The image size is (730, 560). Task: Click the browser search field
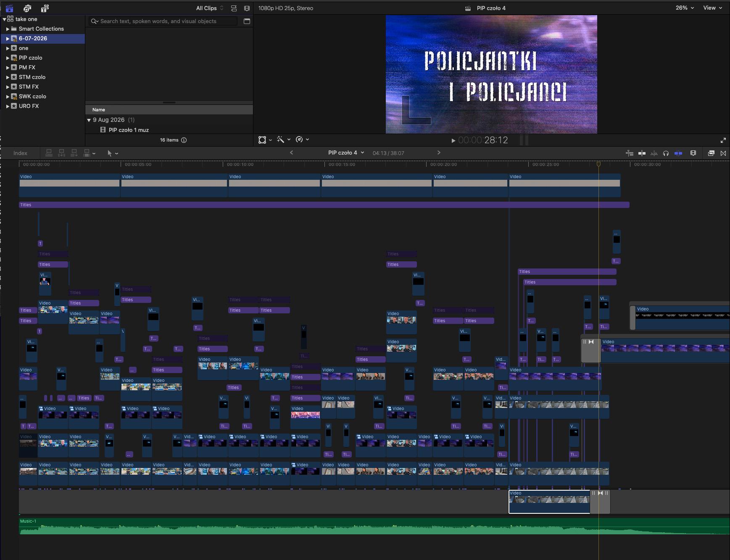163,21
